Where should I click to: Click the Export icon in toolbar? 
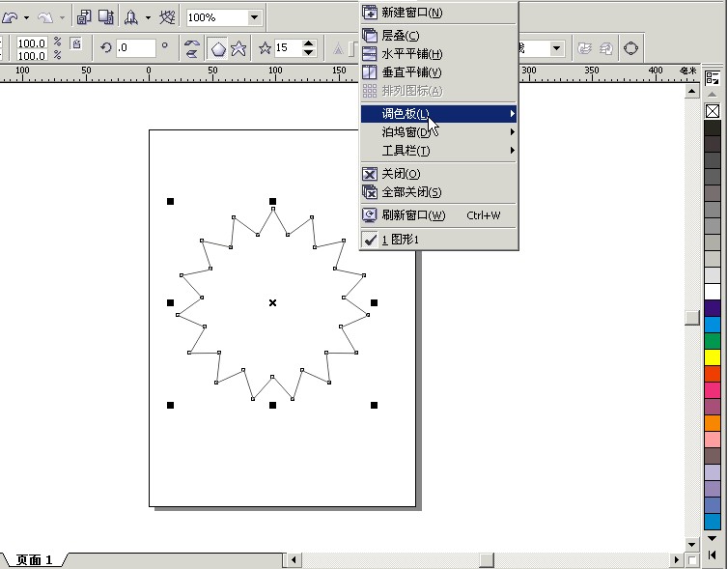click(106, 17)
